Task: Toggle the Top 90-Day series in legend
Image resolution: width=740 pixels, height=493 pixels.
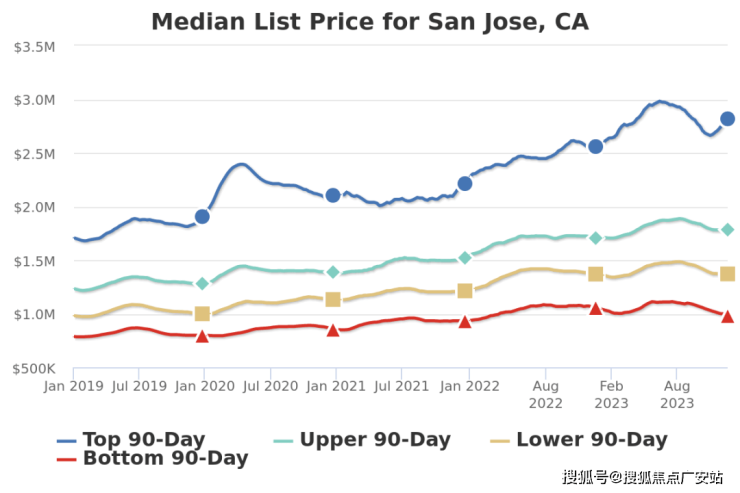Action: (x=143, y=439)
